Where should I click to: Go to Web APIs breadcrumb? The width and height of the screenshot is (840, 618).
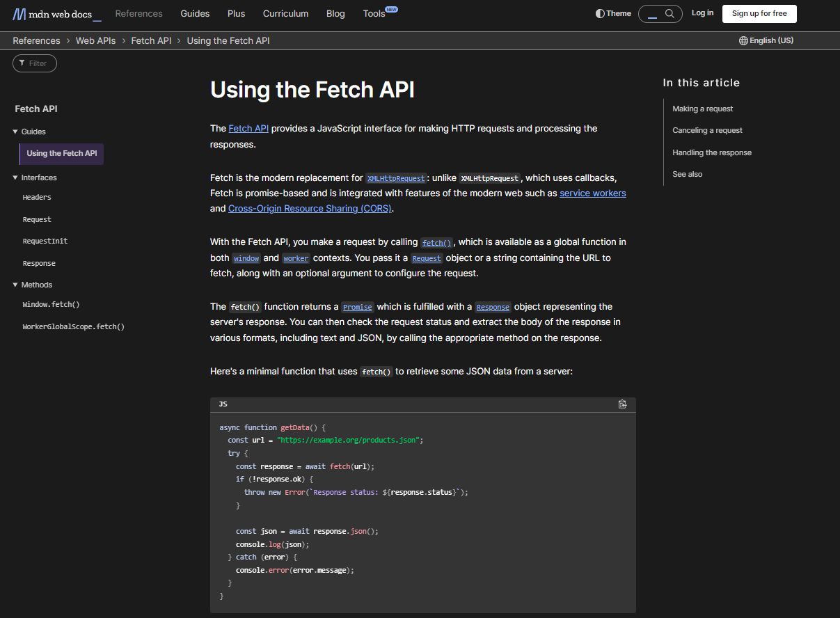[x=96, y=40]
